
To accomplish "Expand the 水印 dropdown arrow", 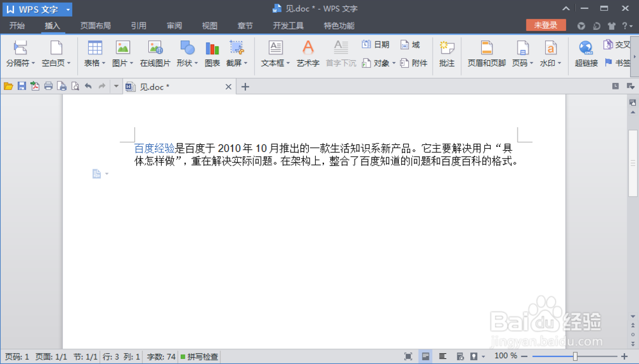I will [559, 63].
